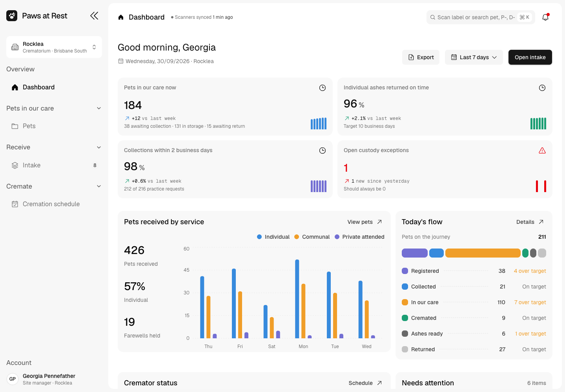Collapse the Cremate section chevron
The image size is (565, 392).
(99, 186)
